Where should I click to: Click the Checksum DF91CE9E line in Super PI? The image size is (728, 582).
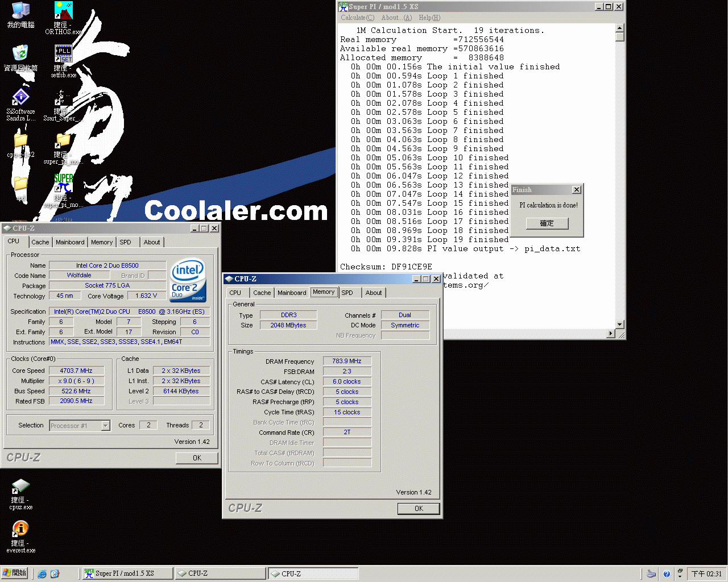(386, 267)
